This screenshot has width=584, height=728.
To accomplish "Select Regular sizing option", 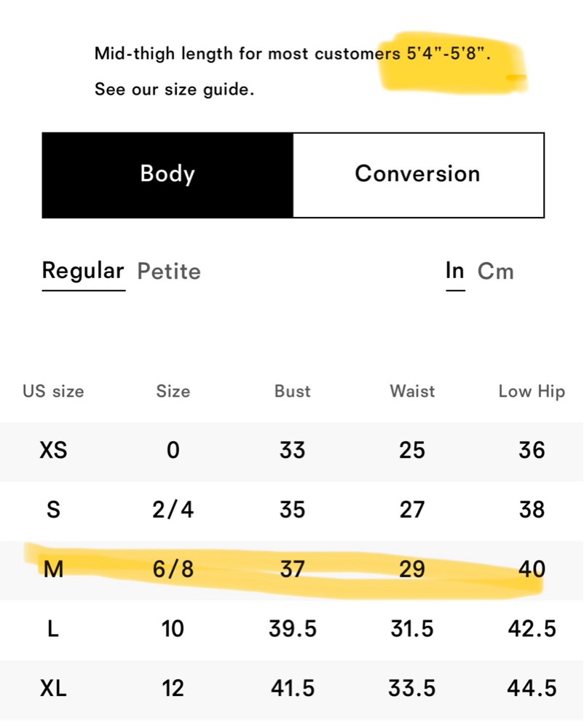I will pos(84,271).
